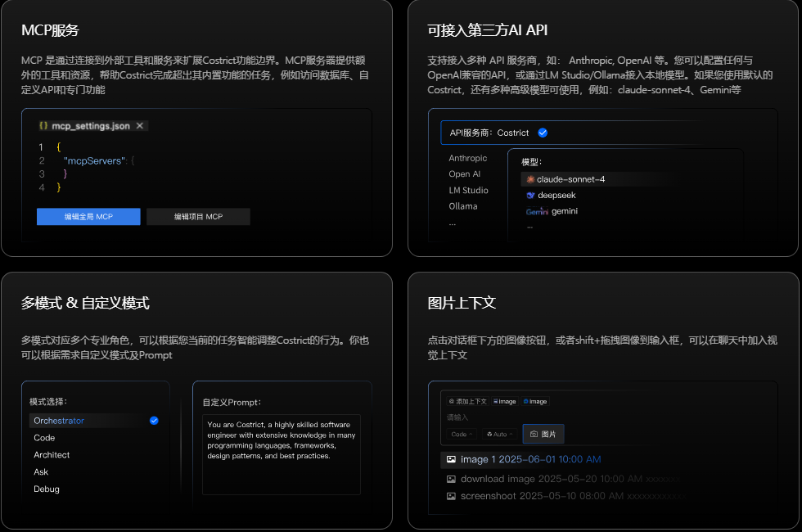
Task: Click the 模型 label above model list
Action: (x=531, y=162)
